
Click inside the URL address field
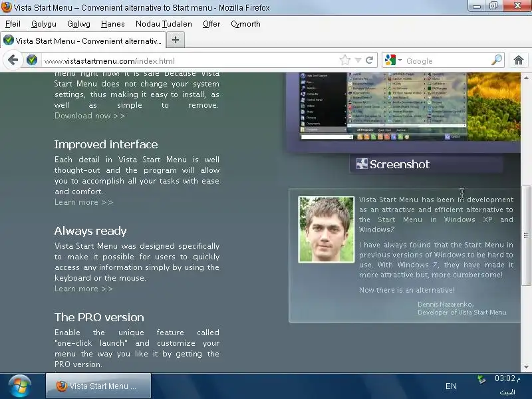190,61
